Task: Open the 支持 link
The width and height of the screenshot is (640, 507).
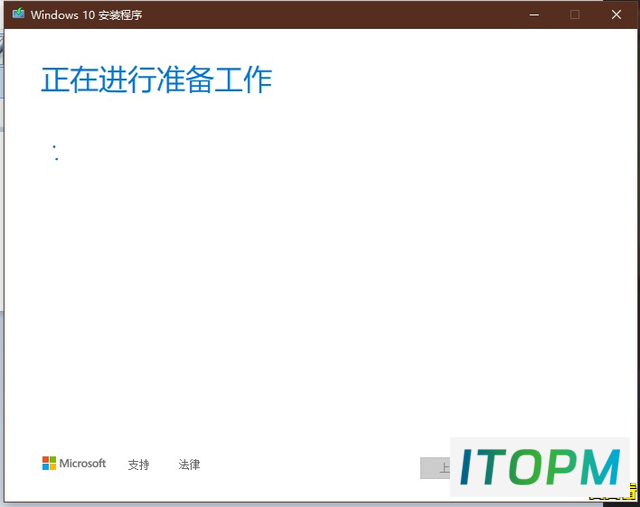Action: click(138, 464)
